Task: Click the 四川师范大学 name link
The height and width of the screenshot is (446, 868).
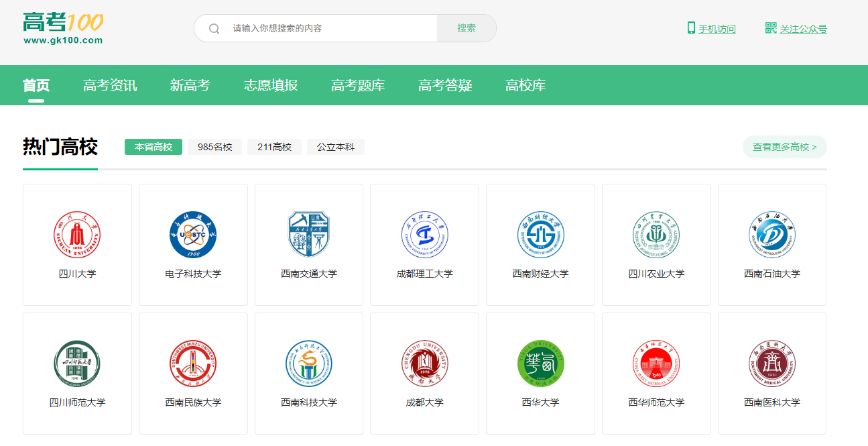Action: pyautogui.click(x=77, y=403)
